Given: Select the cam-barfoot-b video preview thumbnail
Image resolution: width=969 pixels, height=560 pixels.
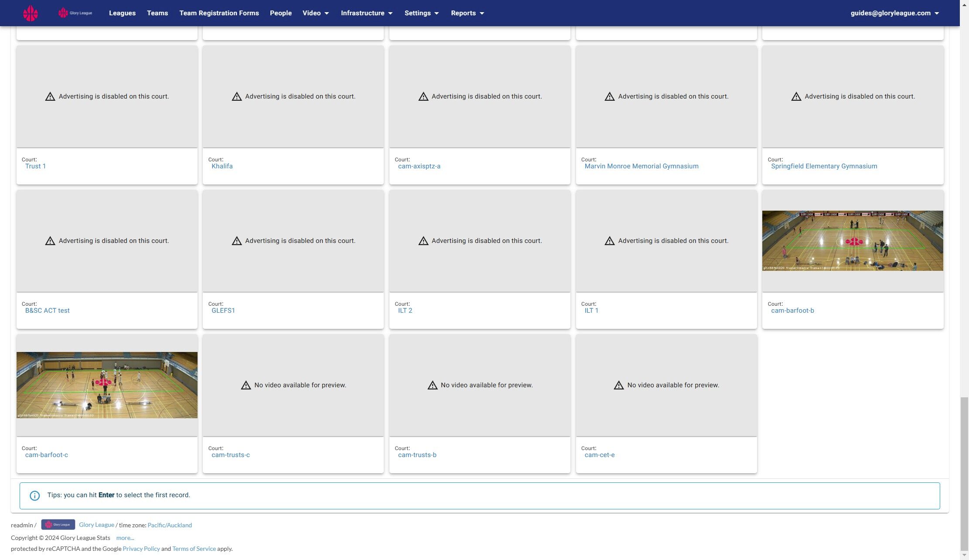Looking at the screenshot, I should pyautogui.click(x=853, y=241).
